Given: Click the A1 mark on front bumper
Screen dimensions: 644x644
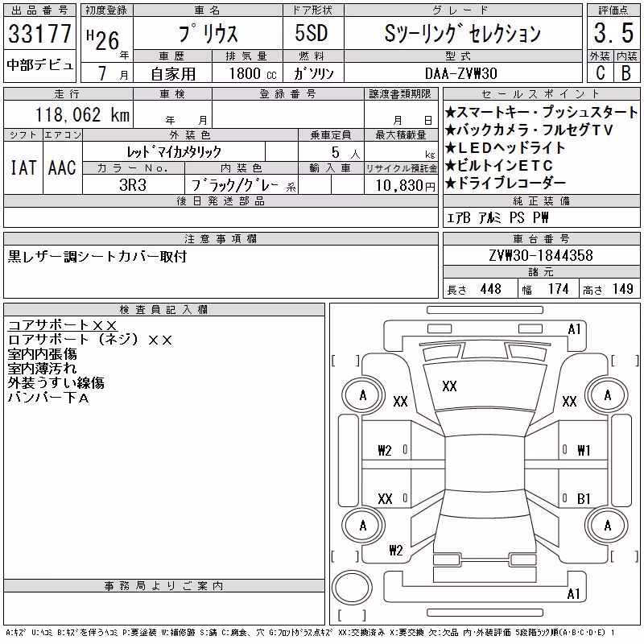Looking at the screenshot, I should point(574,329).
